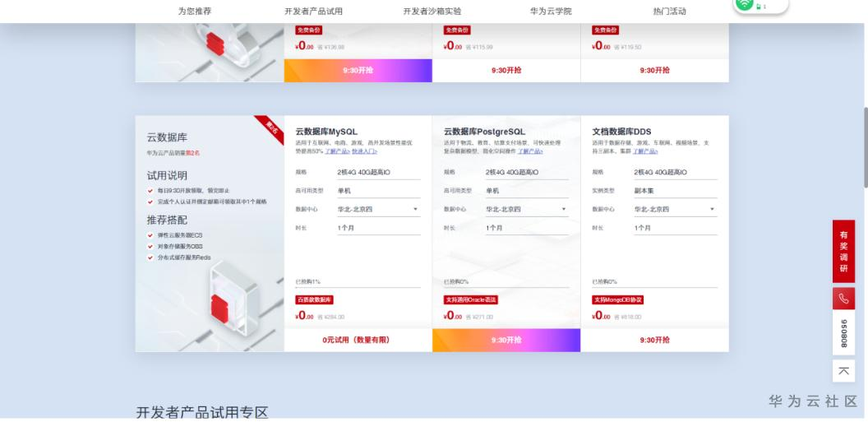Click the 云数据库MySQL card title
The image size is (868, 422).
coord(326,132)
